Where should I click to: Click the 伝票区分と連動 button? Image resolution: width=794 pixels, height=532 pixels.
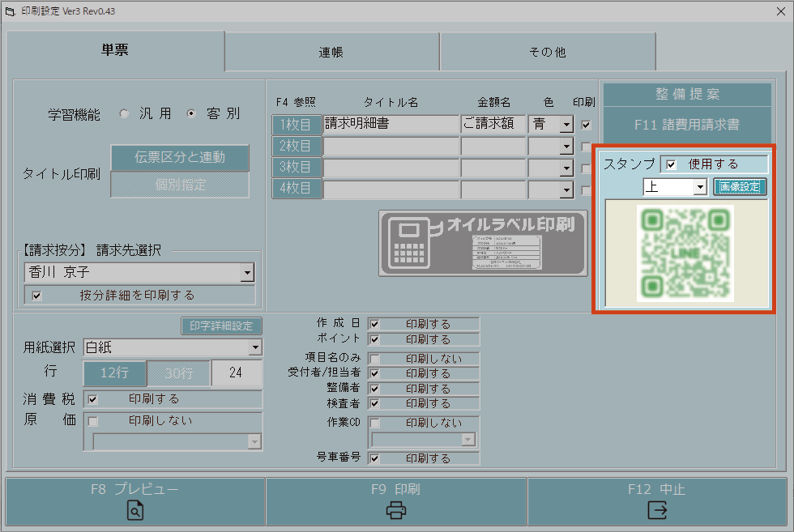[180, 157]
